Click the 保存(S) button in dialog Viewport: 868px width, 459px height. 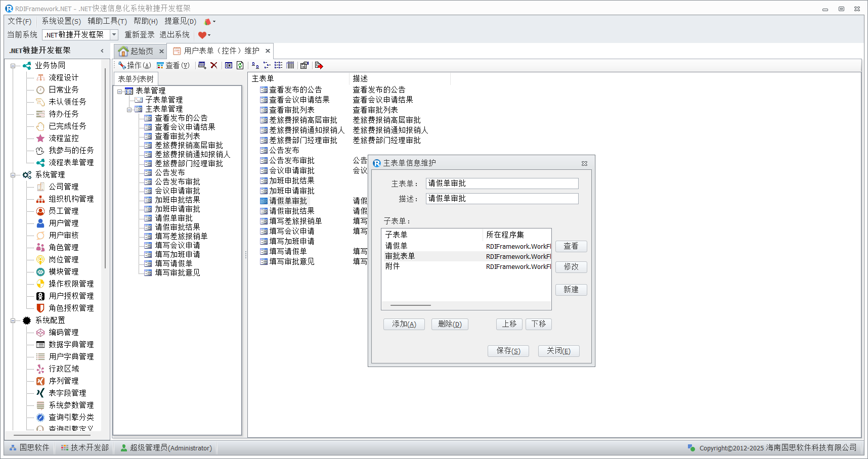pyautogui.click(x=508, y=351)
